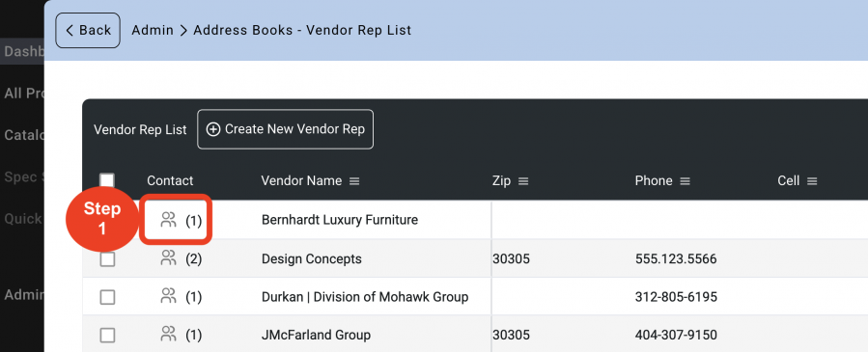This screenshot has height=352, width=868.
Task: Open contacts icon for Durkan row
Action: (168, 296)
